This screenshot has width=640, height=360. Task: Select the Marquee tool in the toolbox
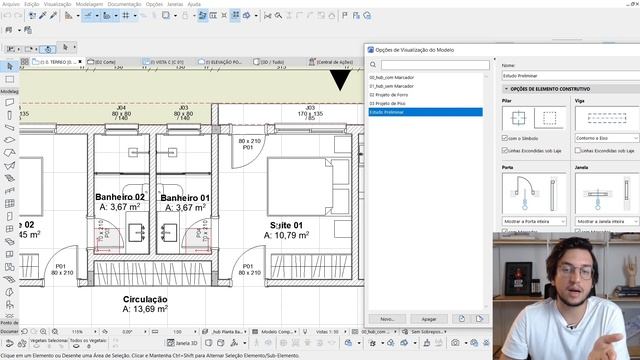click(10, 79)
